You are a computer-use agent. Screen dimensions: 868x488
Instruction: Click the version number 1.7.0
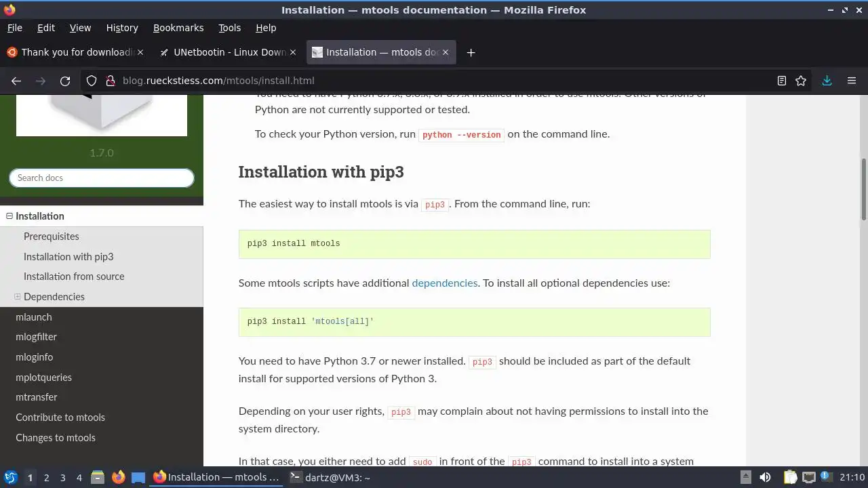pos(102,153)
